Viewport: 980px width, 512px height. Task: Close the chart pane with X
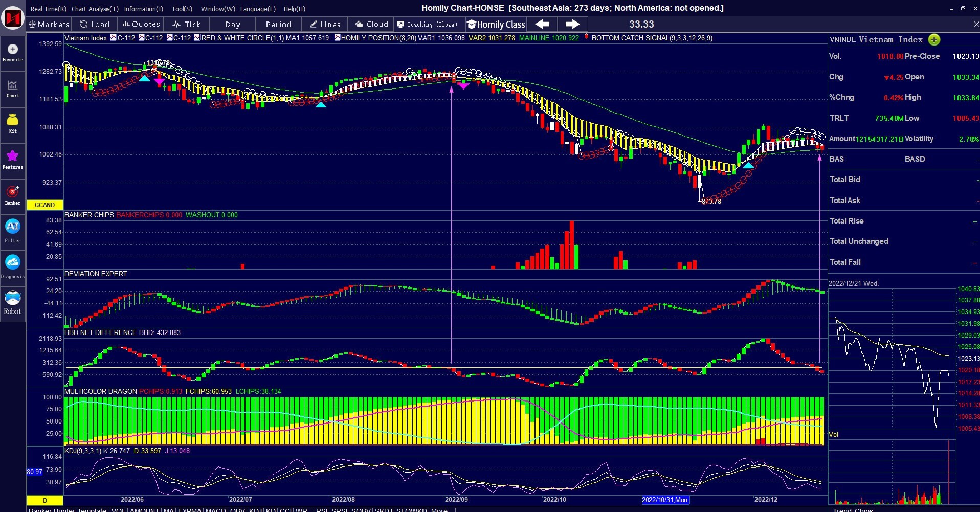[975, 24]
